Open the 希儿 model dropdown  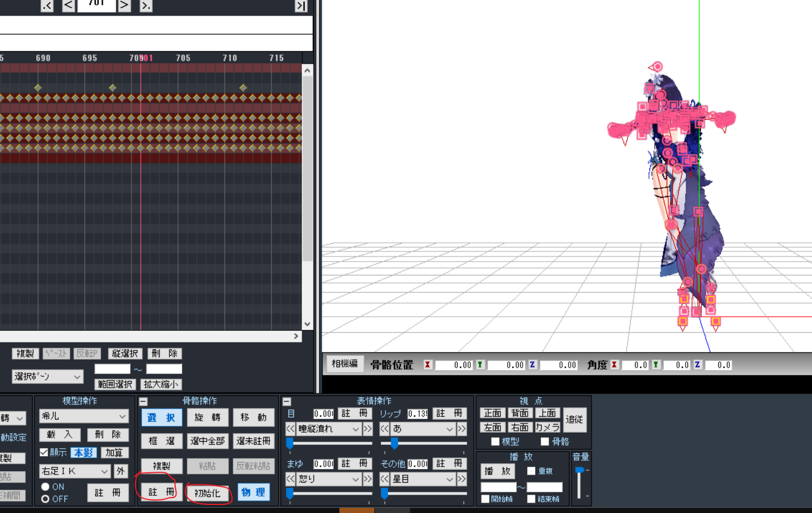(x=83, y=416)
